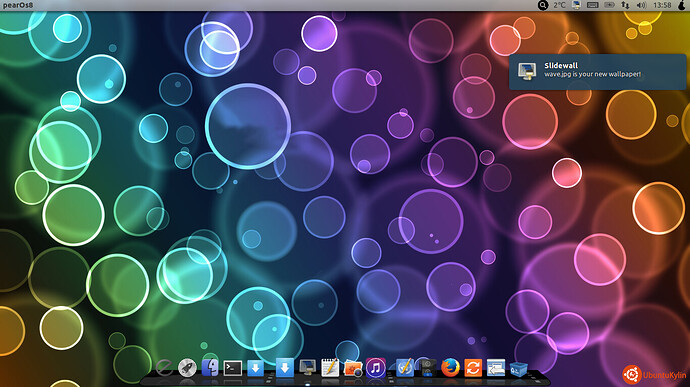Click the monitor icon in Slidewall notification
690x387 pixels.
527,71
